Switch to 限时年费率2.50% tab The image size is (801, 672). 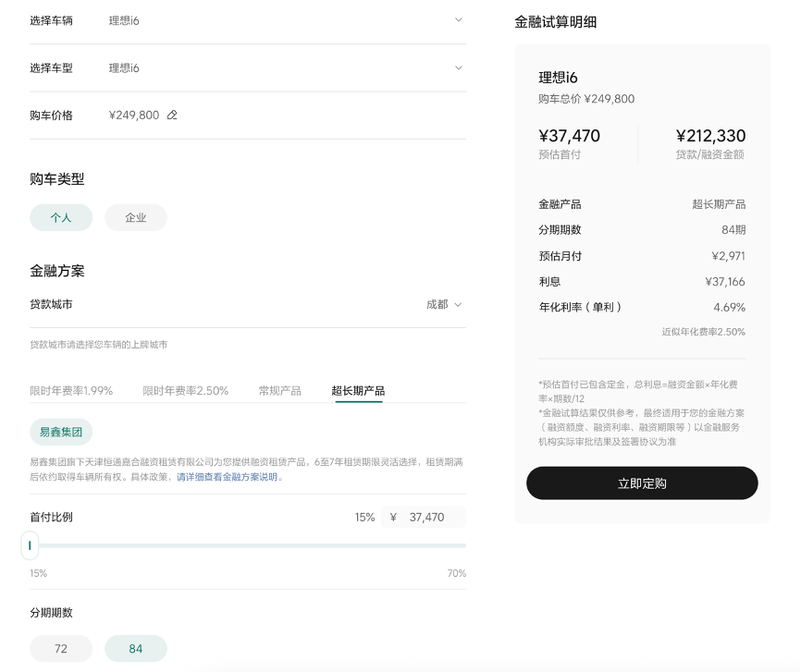[185, 391]
